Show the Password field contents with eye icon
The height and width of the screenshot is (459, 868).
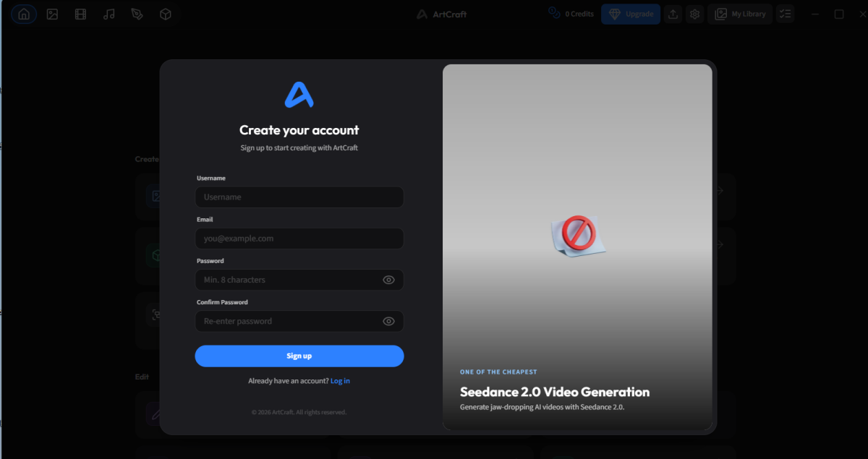pos(388,280)
